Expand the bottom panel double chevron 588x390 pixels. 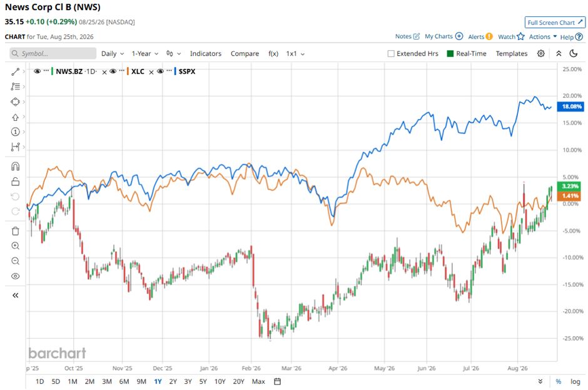pyautogui.click(x=540, y=381)
